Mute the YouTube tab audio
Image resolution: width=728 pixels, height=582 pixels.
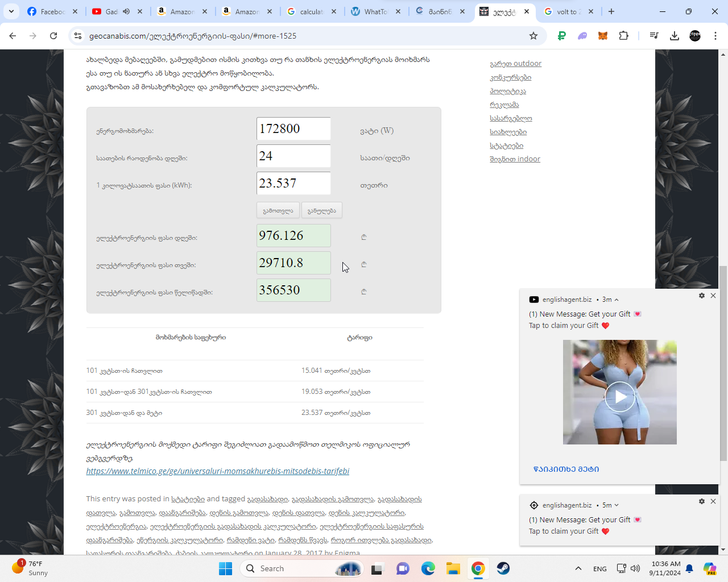pyautogui.click(x=126, y=11)
